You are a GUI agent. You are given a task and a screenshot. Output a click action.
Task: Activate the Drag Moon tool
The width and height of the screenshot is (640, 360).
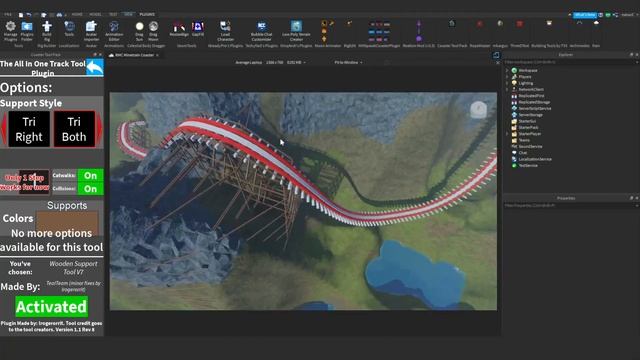153,31
